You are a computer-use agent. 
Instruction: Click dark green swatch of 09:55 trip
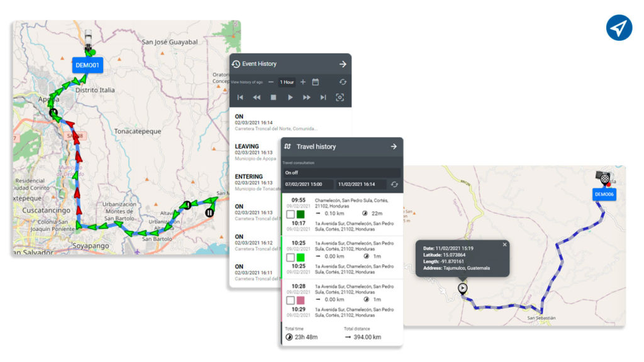[x=301, y=214]
